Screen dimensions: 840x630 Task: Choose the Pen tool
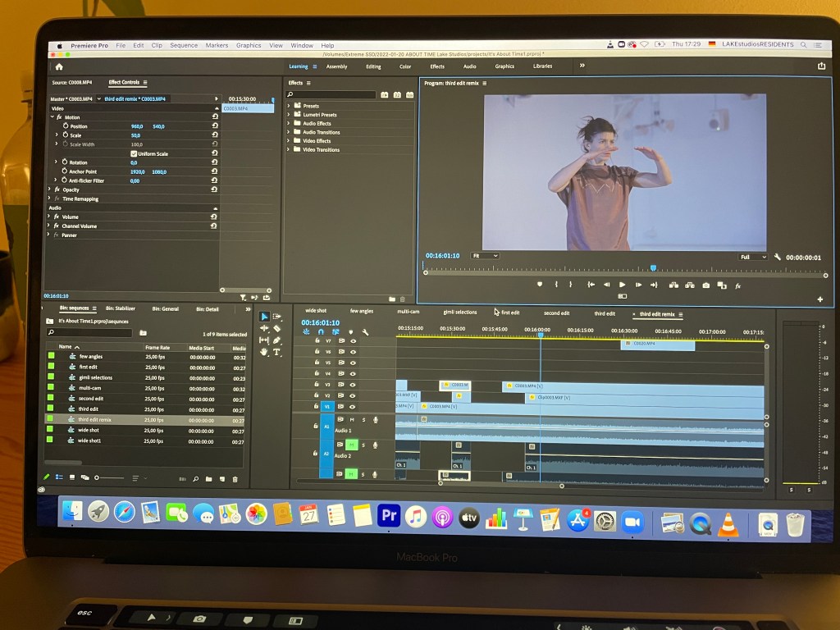277,340
